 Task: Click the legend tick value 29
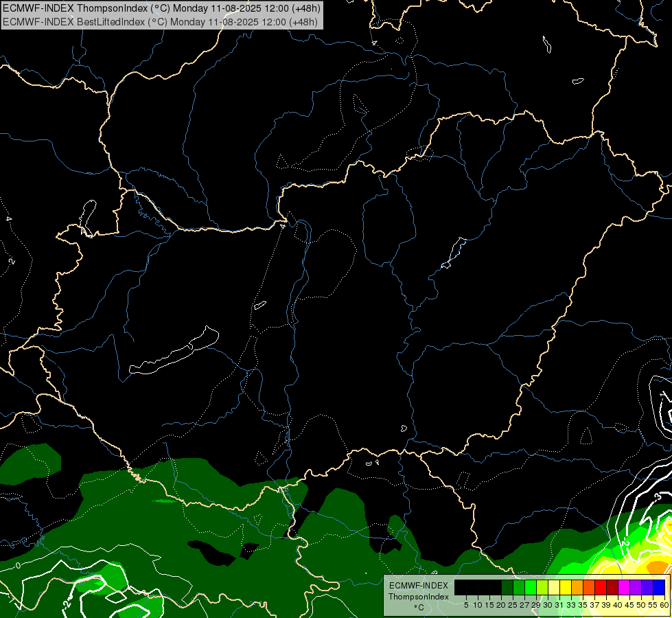[535, 605]
